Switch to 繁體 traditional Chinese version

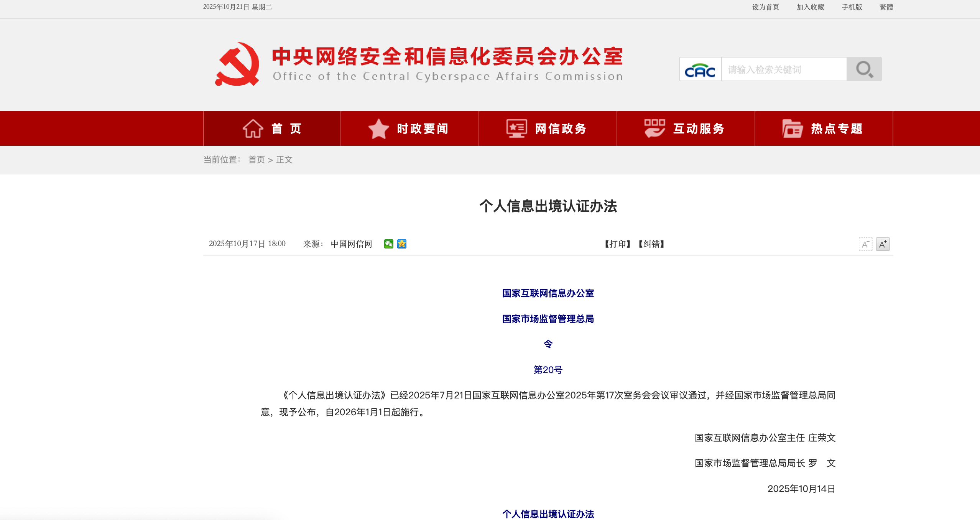(x=886, y=7)
